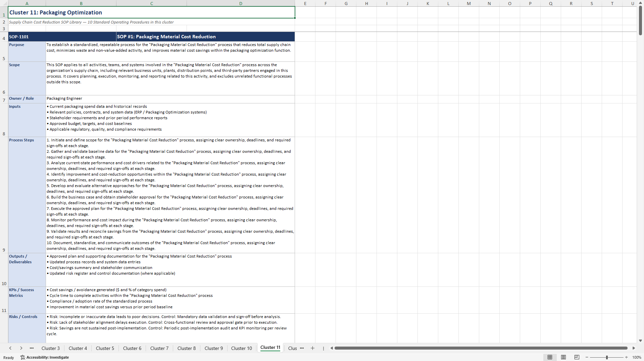
Task: Open the Cluster 3 sheet tab
Action: pos(51,348)
